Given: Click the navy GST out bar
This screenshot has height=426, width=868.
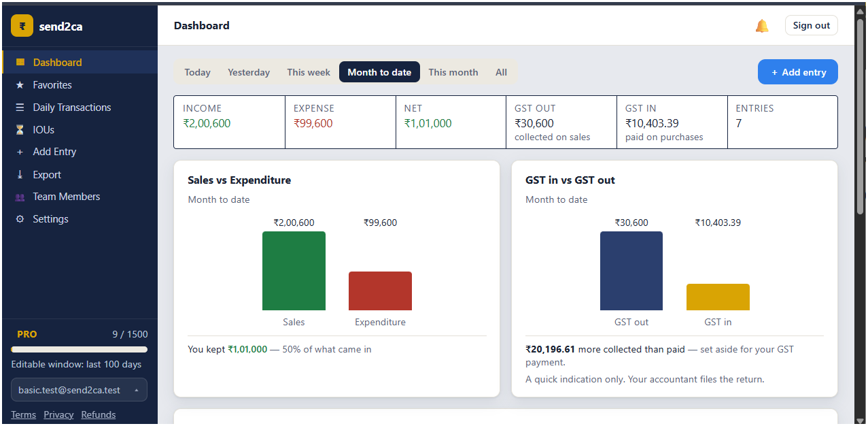Looking at the screenshot, I should click(631, 271).
